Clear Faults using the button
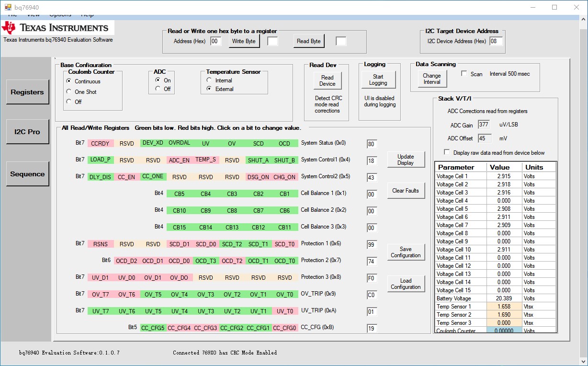The height and width of the screenshot is (366, 588). (406, 191)
